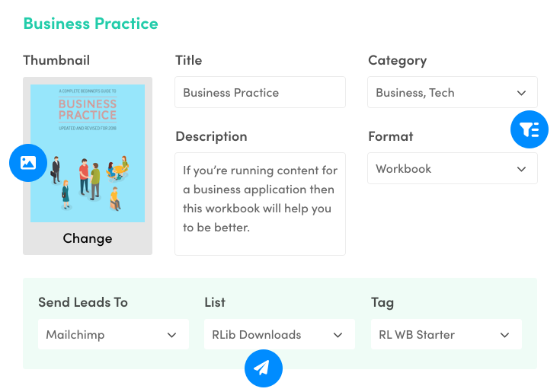Click the Tag field label
This screenshot has width=560, height=392.
[382, 302]
